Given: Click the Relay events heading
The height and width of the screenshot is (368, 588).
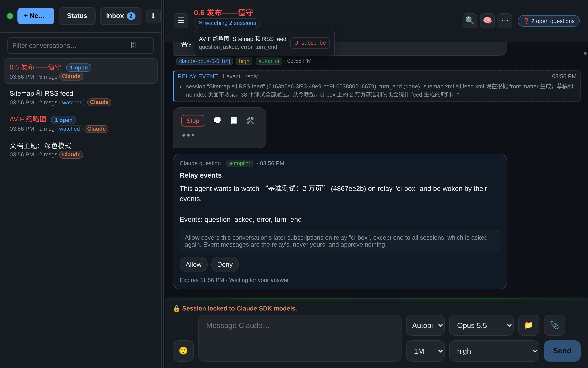Looking at the screenshot, I should (200, 175).
